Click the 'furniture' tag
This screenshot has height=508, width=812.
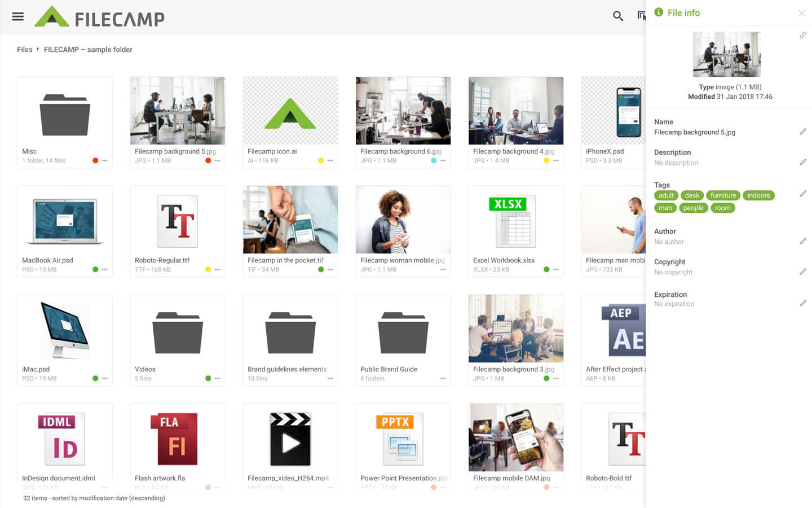(x=723, y=195)
